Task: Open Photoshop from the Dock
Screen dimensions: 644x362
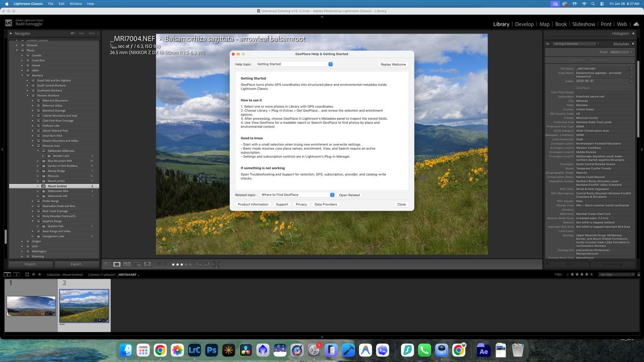Action: (x=211, y=350)
